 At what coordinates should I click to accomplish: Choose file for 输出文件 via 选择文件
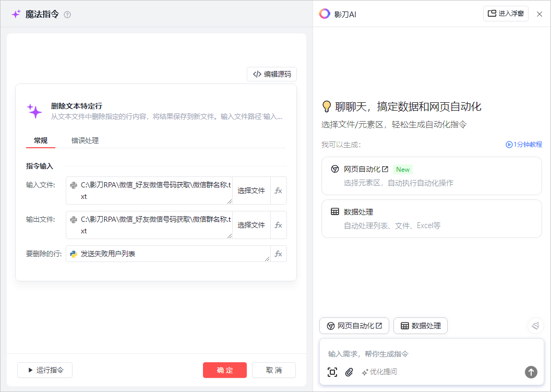[x=251, y=225]
